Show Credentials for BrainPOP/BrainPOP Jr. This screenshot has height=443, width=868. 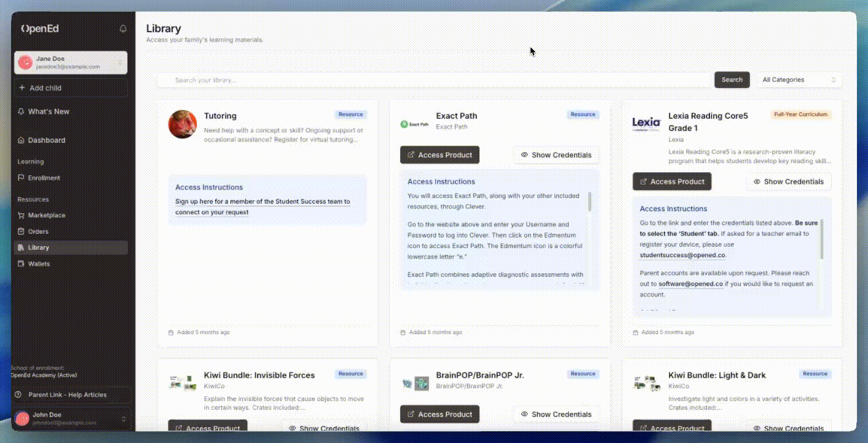pos(556,414)
